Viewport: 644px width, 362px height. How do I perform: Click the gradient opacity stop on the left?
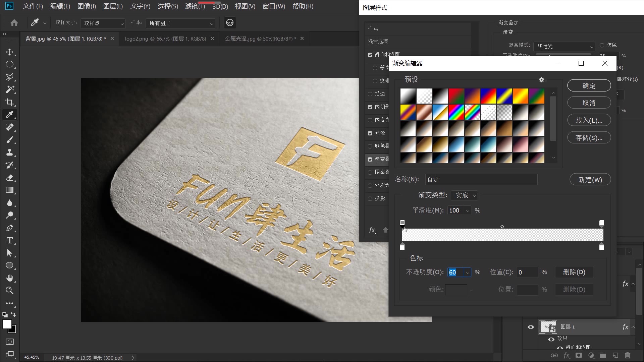(402, 223)
